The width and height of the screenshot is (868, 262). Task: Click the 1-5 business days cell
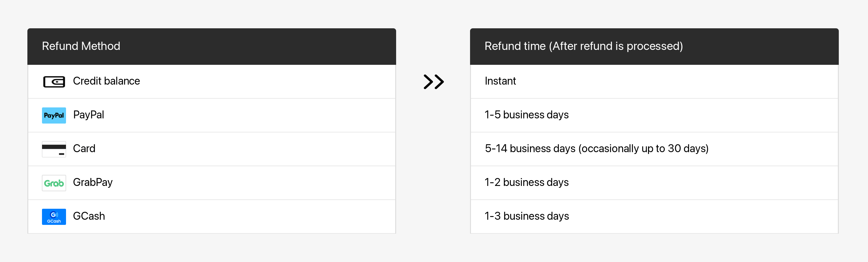coord(526,115)
